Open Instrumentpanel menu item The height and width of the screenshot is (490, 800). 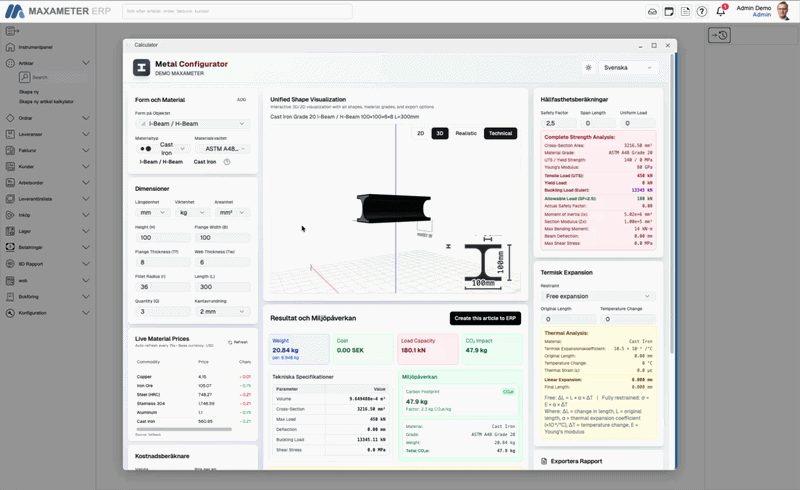click(x=36, y=47)
